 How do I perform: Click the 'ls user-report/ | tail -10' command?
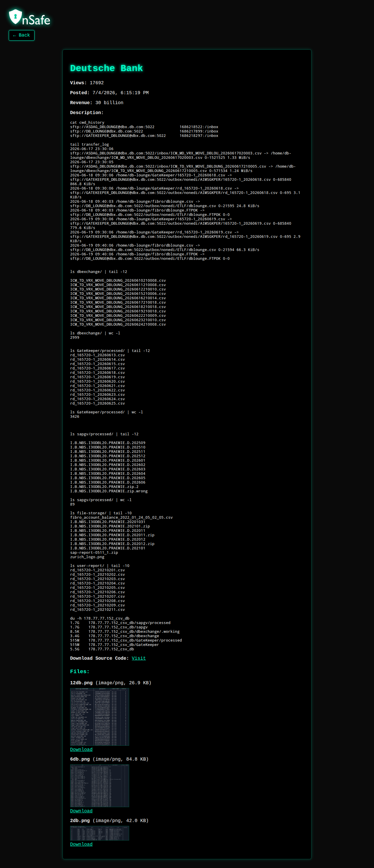[100, 566]
